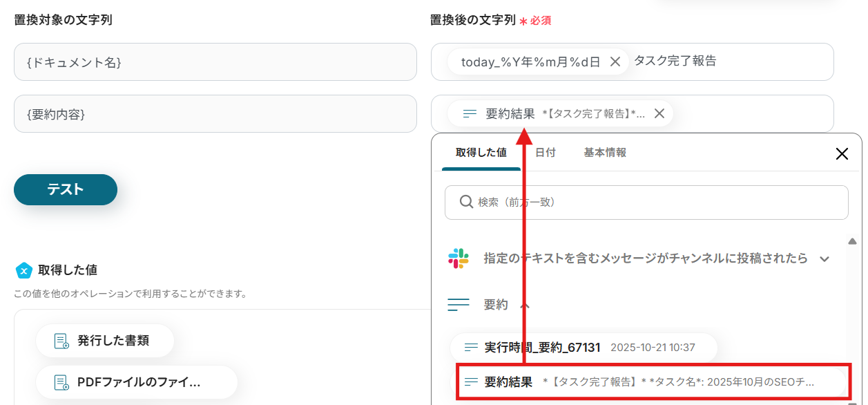Click the 置換対象の文字列 label

click(63, 20)
